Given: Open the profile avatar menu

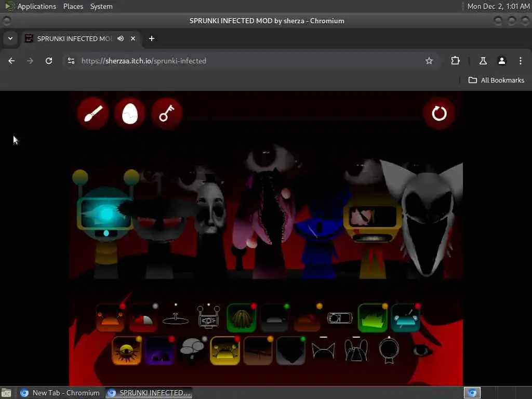Looking at the screenshot, I should tap(502, 61).
